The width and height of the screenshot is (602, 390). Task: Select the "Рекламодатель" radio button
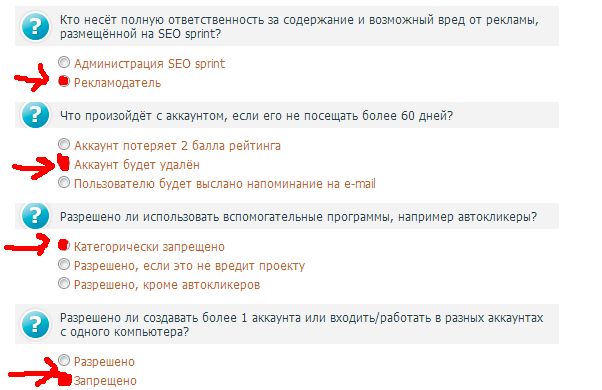pyautogui.click(x=64, y=81)
